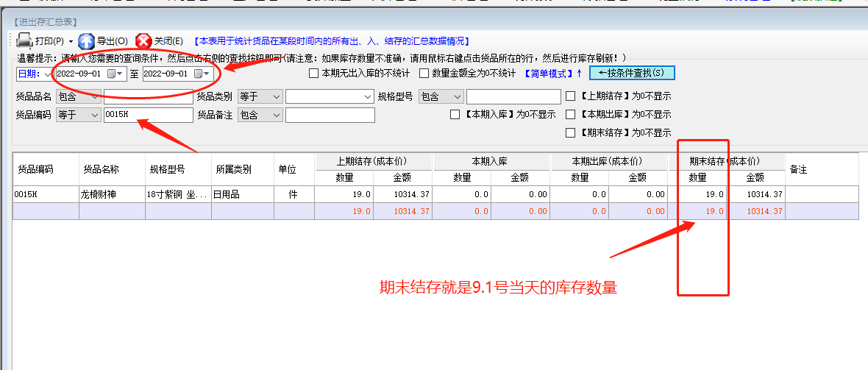868x370 pixels.
Task: Open calendar picker of the start date
Action: pyautogui.click(x=115, y=74)
